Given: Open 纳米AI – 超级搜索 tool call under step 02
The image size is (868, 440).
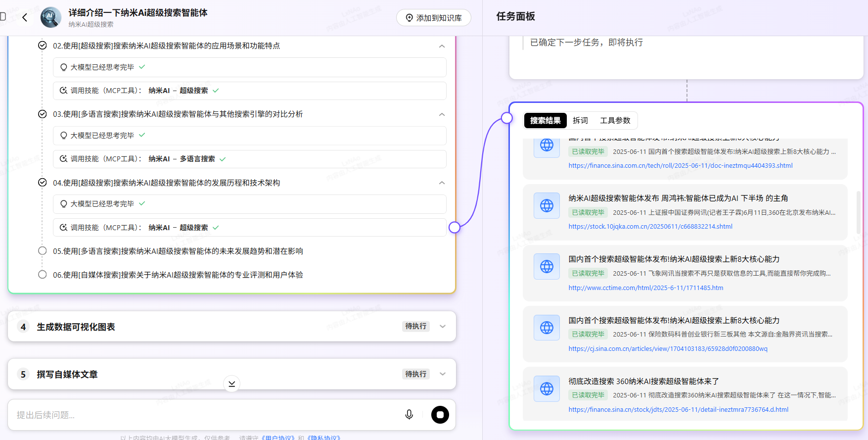Looking at the screenshot, I should (x=250, y=91).
